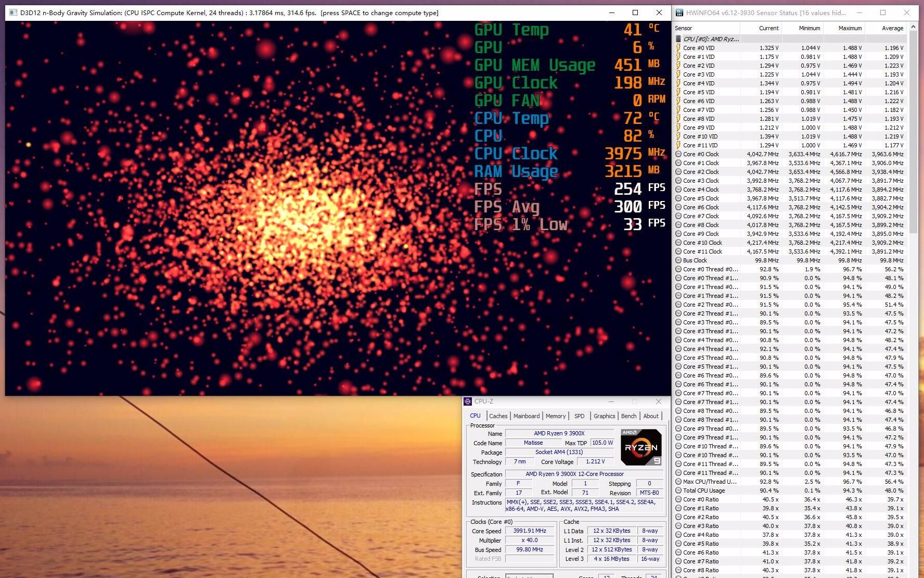Click the Sensor column header in HWiNFO
The height and width of the screenshot is (578, 924).
coord(706,28)
